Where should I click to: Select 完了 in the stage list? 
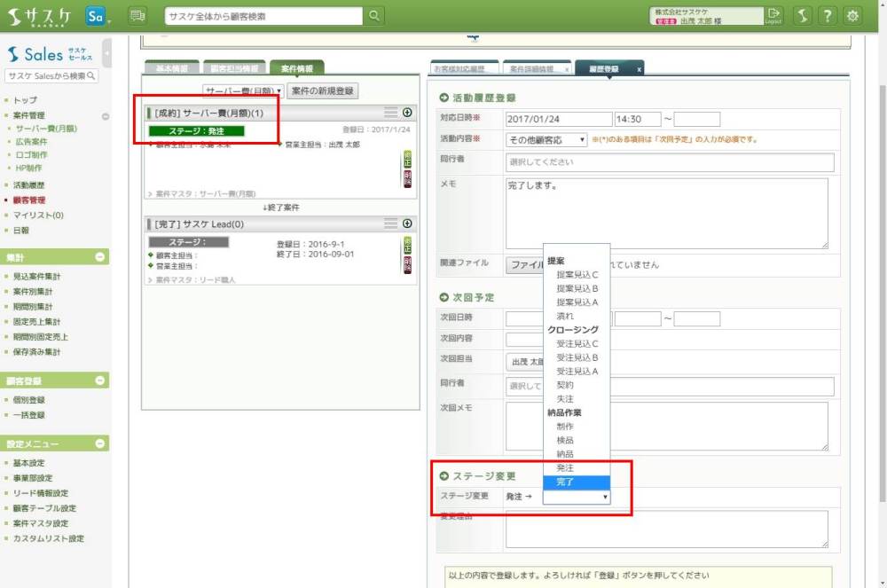click(x=565, y=482)
